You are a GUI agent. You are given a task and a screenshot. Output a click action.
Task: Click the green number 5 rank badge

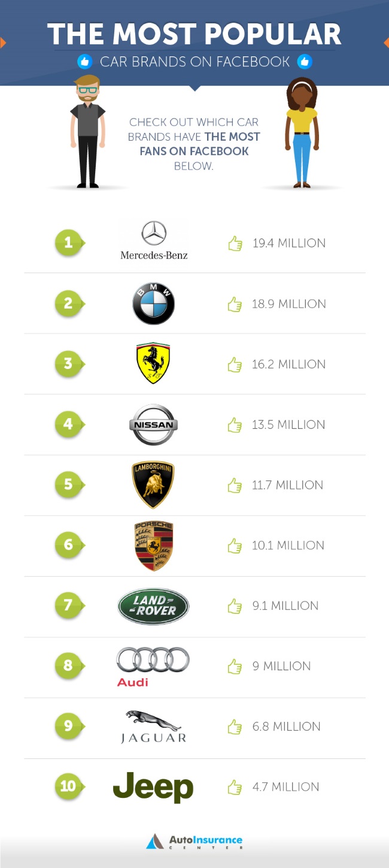pyautogui.click(x=69, y=485)
